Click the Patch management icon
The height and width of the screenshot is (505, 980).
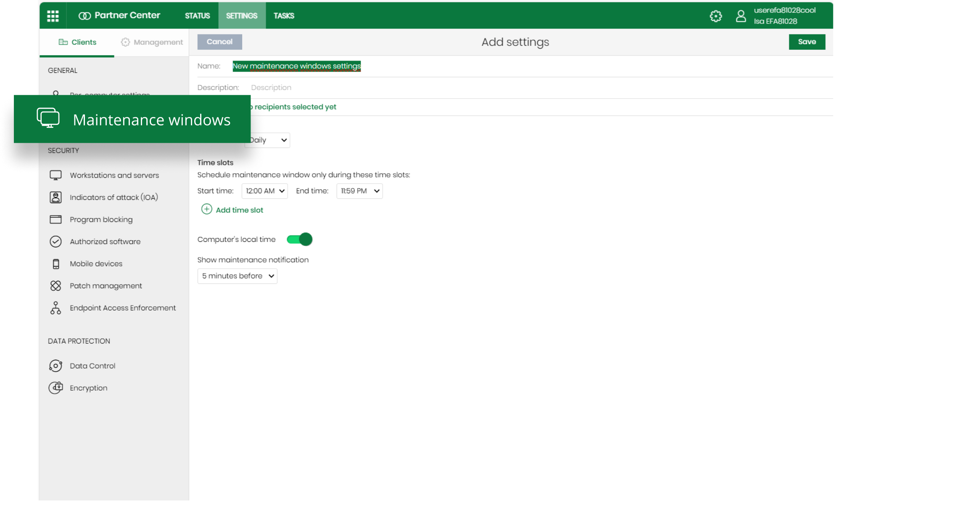[55, 286]
